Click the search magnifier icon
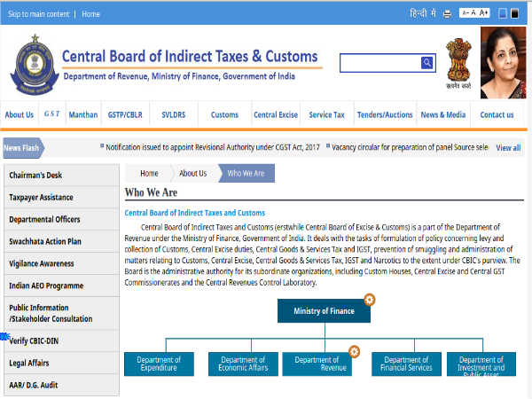This screenshot has width=532, height=399. click(427, 62)
